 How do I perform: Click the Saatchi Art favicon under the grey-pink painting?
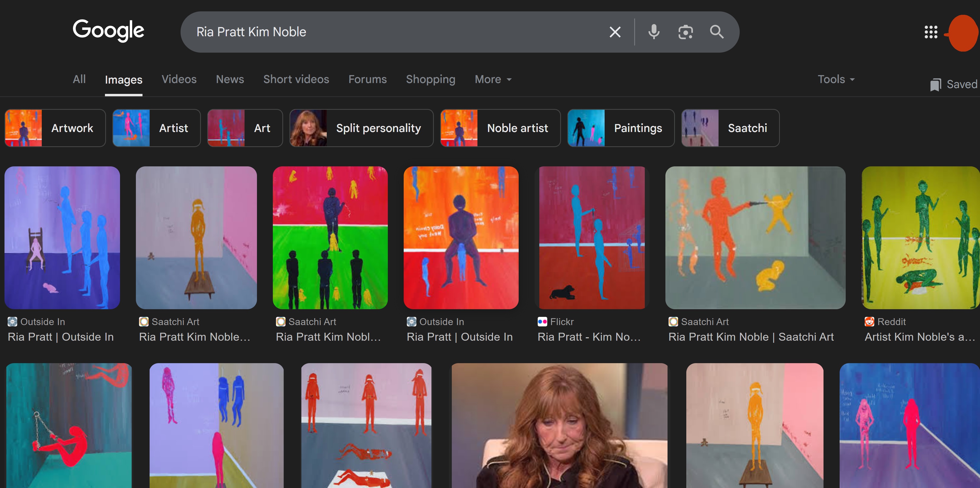coord(144,322)
